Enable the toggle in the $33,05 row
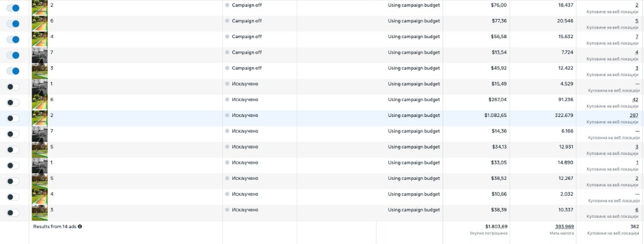 pos(13,166)
